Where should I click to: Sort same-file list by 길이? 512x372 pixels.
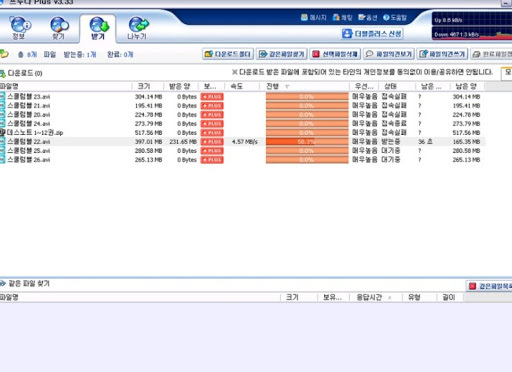click(449, 297)
